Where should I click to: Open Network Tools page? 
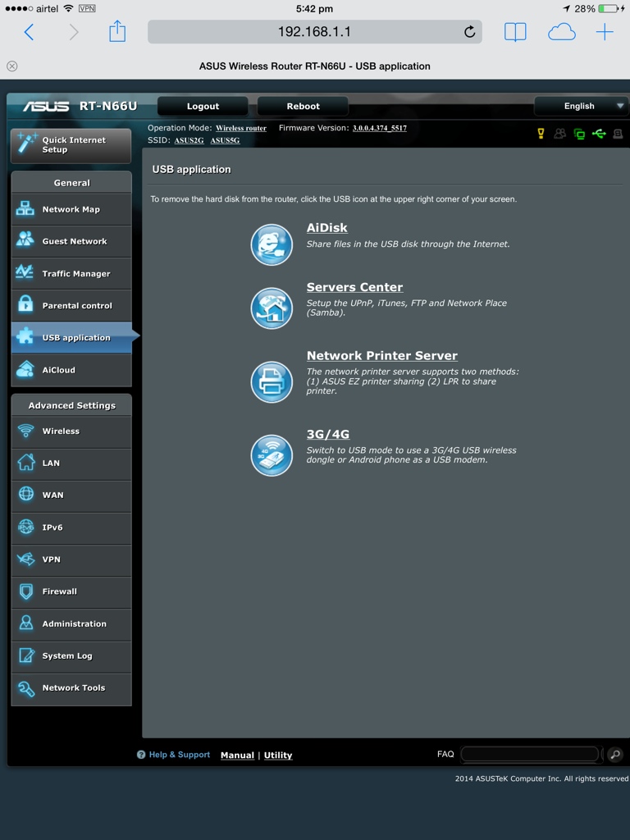click(71, 688)
